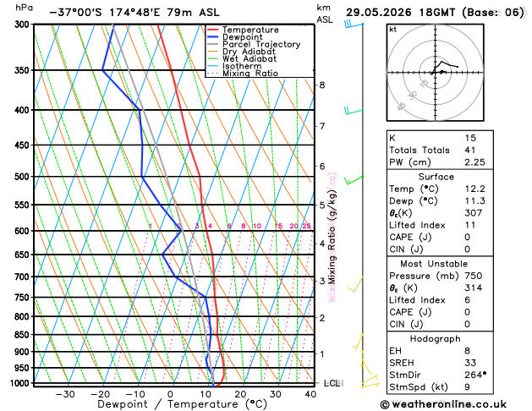The image size is (532, 411).
Task: Click the "kt" unit label in hodograph
Action: pyautogui.click(x=393, y=30)
